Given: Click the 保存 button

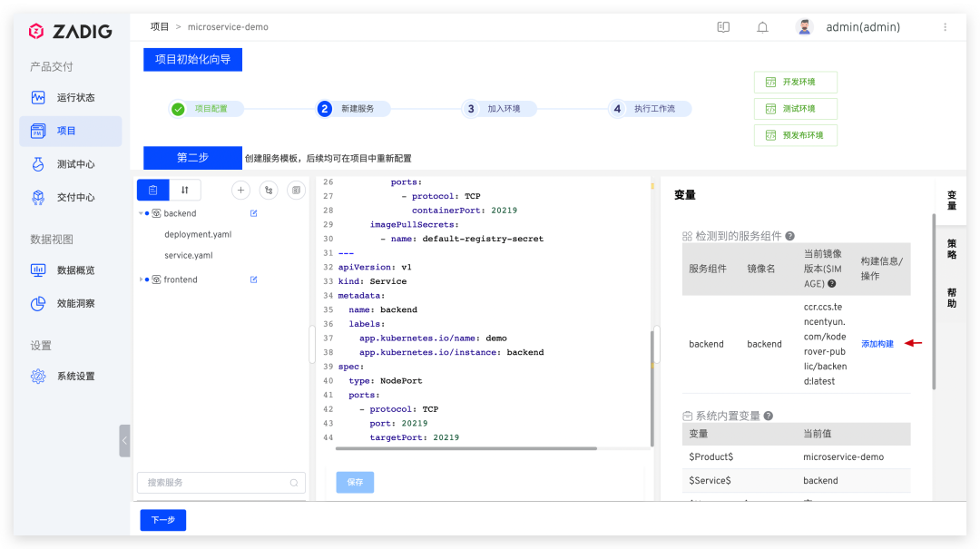Looking at the screenshot, I should (355, 482).
